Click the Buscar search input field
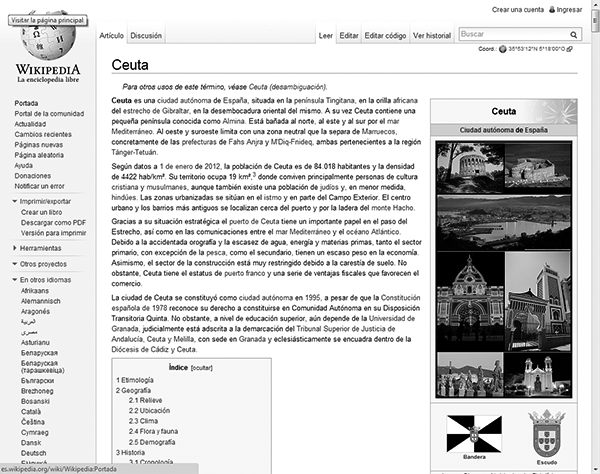 [507, 34]
